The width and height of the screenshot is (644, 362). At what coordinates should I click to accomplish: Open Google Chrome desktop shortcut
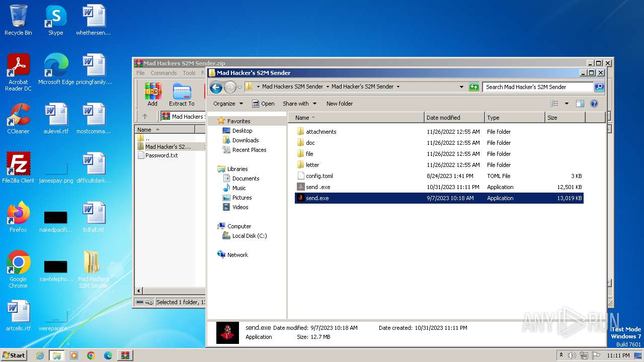click(18, 269)
